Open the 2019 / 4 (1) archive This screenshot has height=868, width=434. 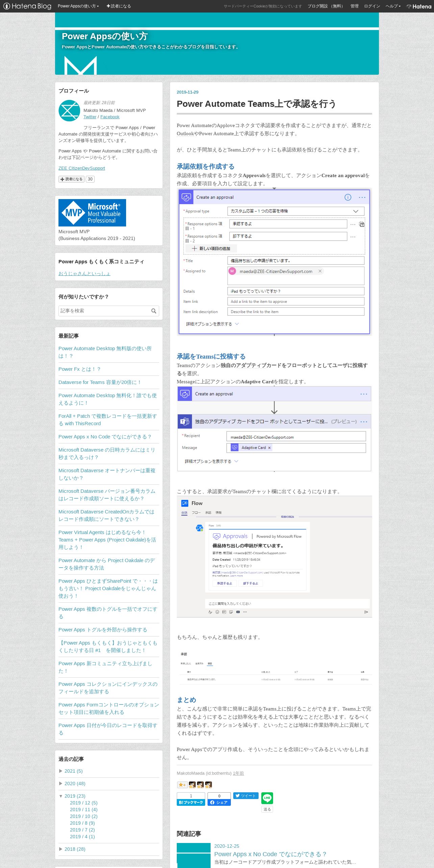(x=82, y=837)
